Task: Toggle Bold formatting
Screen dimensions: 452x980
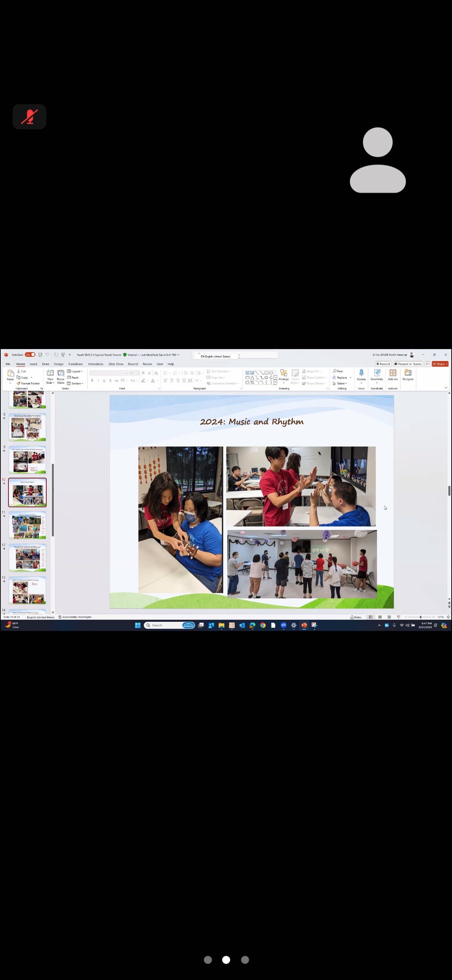Action: pos(92,380)
